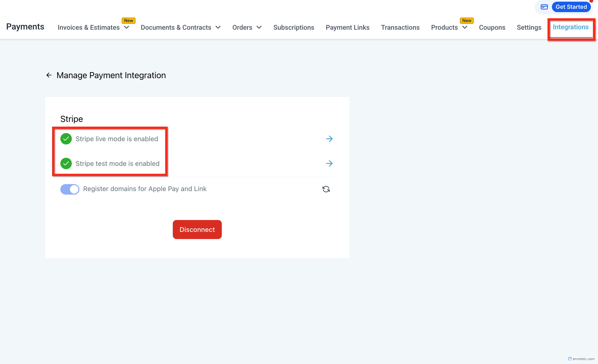Open the Transactions tab

(x=400, y=27)
